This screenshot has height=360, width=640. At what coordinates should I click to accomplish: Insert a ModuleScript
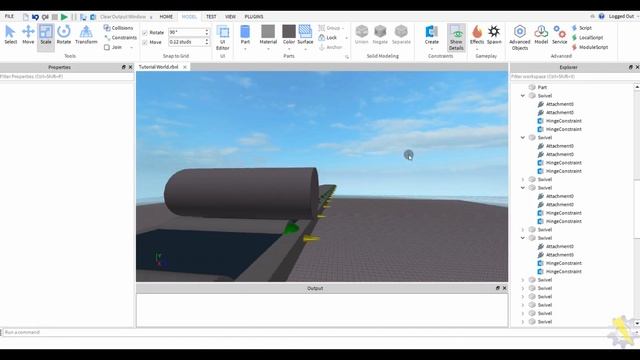(590, 47)
